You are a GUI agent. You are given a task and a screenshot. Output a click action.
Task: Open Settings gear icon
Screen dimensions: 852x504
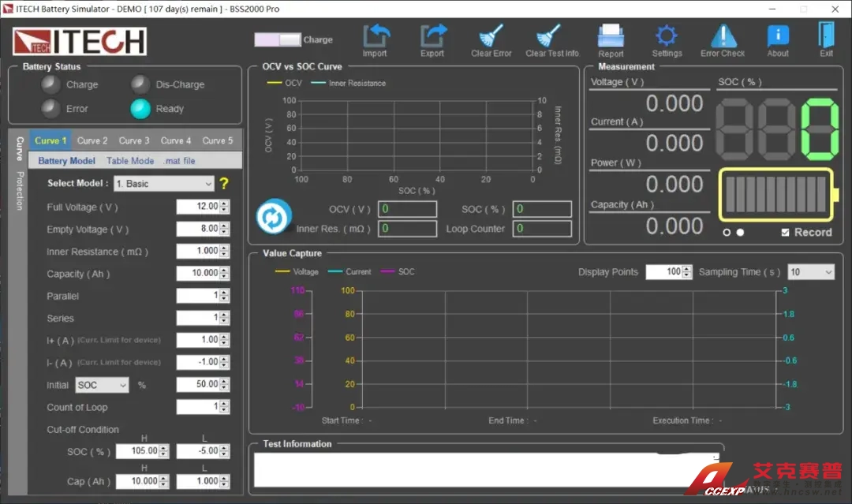[667, 35]
